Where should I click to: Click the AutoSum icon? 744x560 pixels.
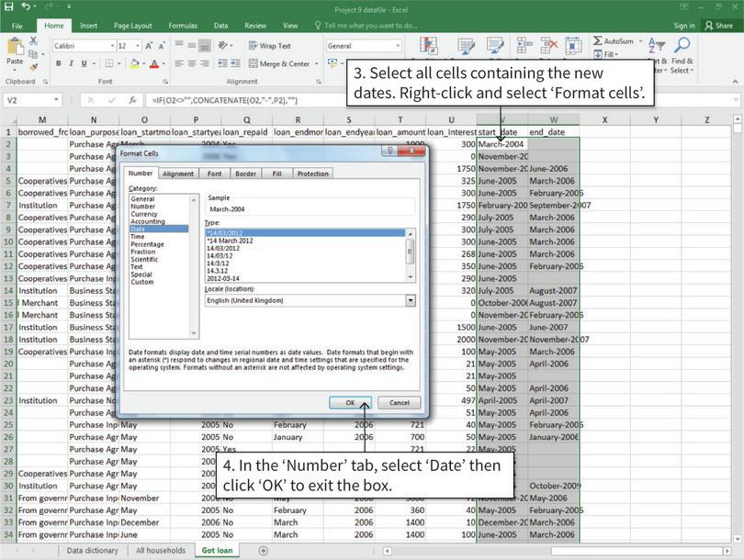click(599, 40)
